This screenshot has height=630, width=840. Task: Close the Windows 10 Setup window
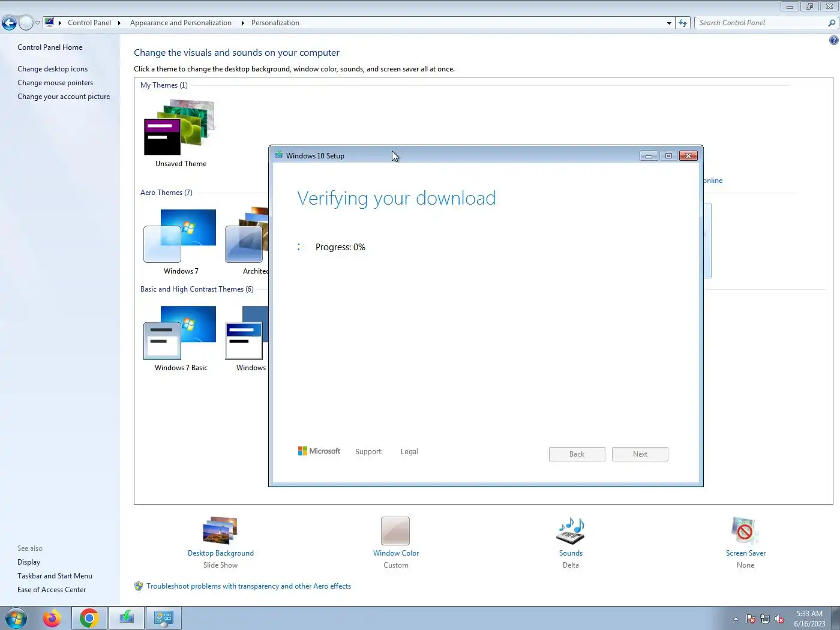pyautogui.click(x=688, y=156)
